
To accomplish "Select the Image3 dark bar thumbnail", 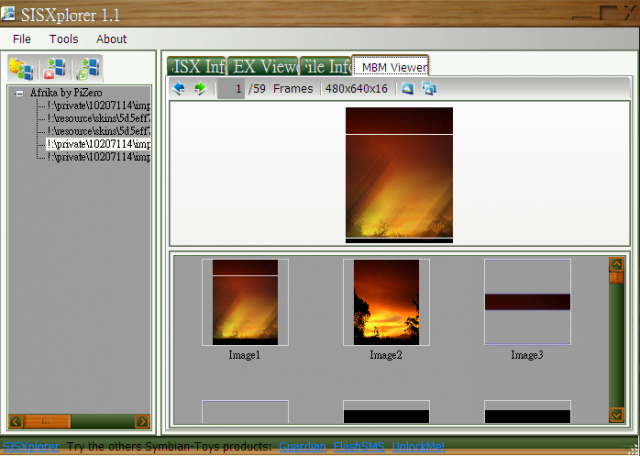I will 527,303.
